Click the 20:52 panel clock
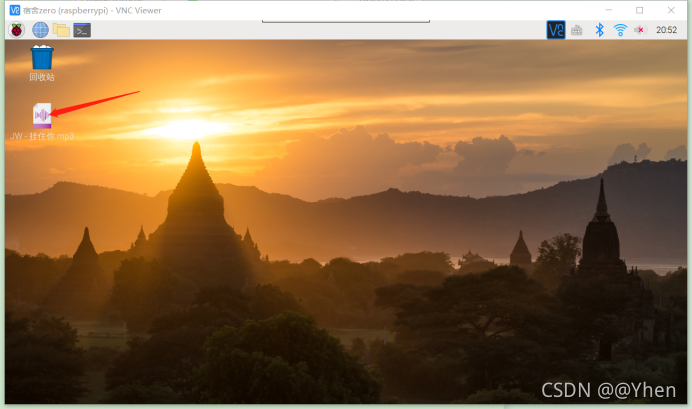Viewport: 692px width, 409px height. click(666, 30)
